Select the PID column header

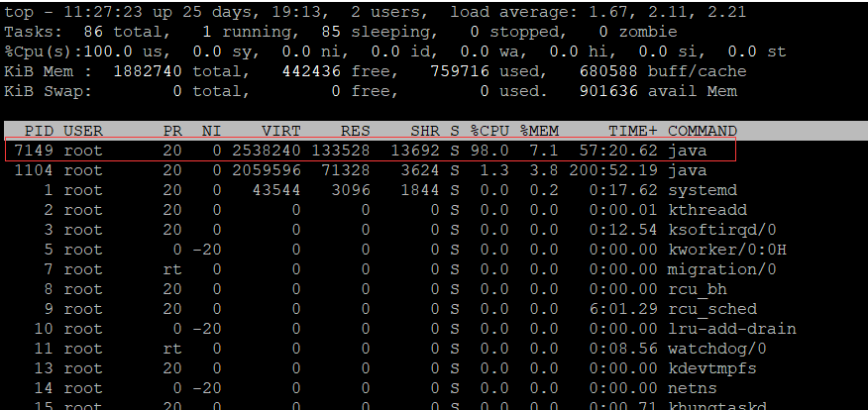pos(40,131)
